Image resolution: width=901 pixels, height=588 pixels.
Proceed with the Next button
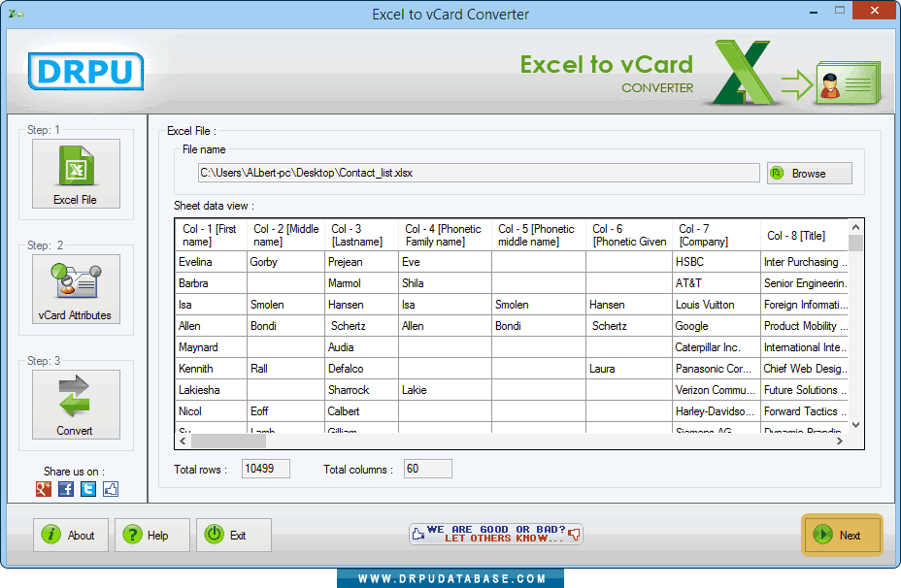click(x=842, y=535)
